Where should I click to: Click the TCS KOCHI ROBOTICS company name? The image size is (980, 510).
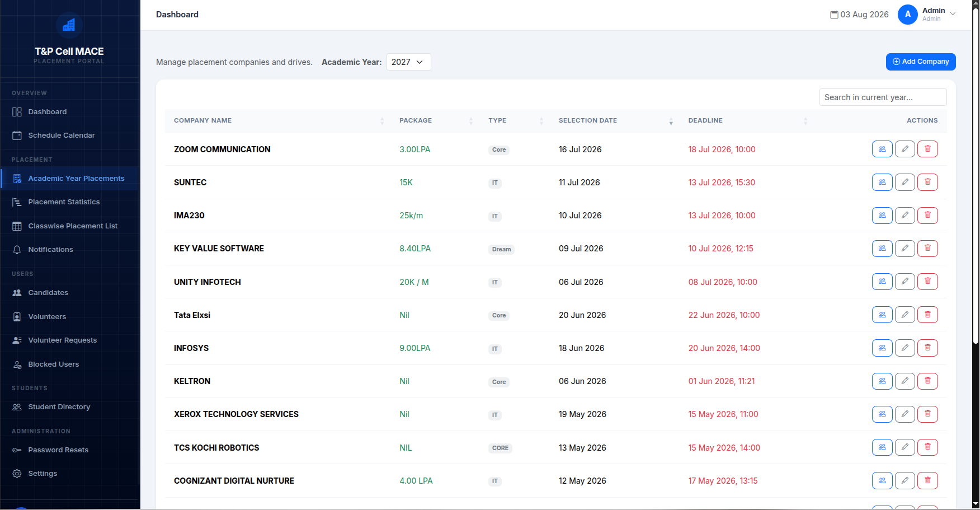pyautogui.click(x=216, y=448)
